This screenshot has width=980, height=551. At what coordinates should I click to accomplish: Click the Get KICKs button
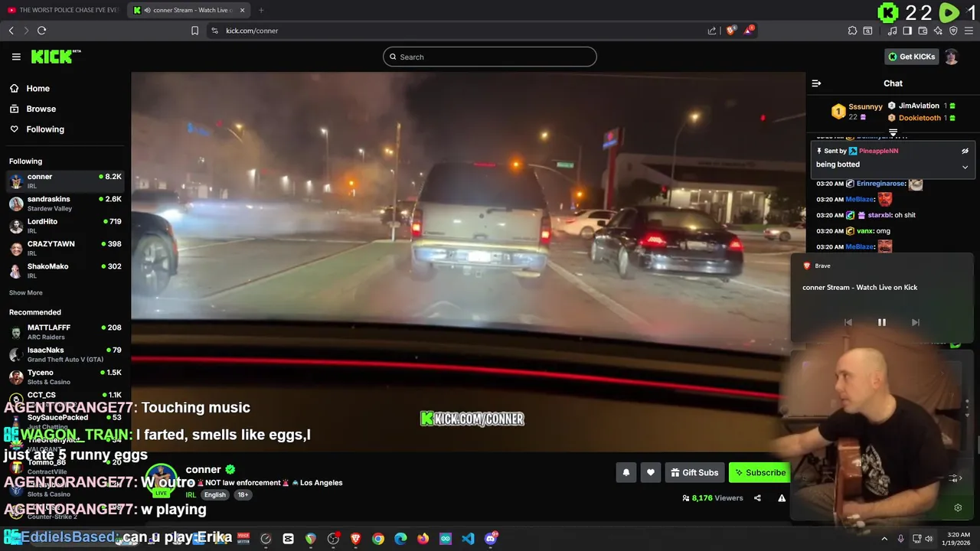[x=911, y=57]
